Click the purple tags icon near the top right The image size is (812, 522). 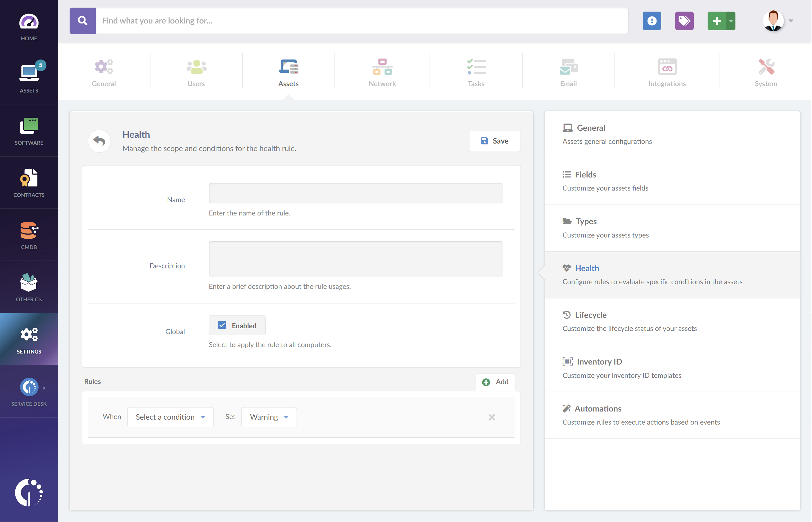[684, 21]
